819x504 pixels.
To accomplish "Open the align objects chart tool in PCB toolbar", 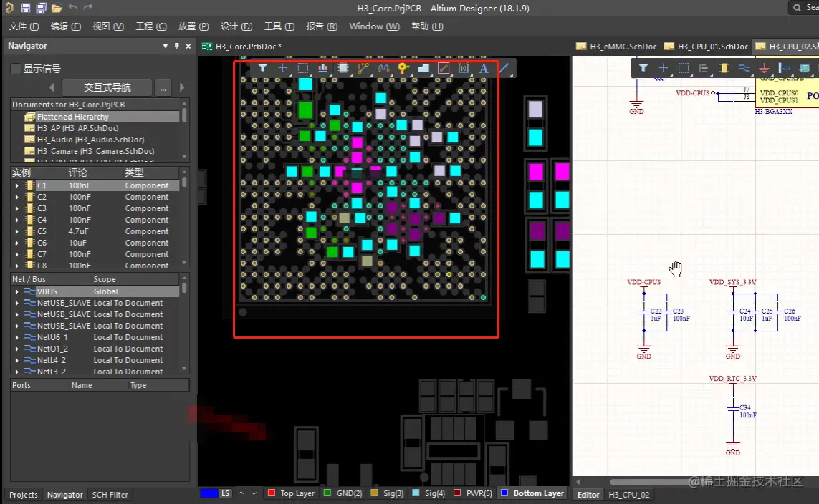I will (323, 69).
